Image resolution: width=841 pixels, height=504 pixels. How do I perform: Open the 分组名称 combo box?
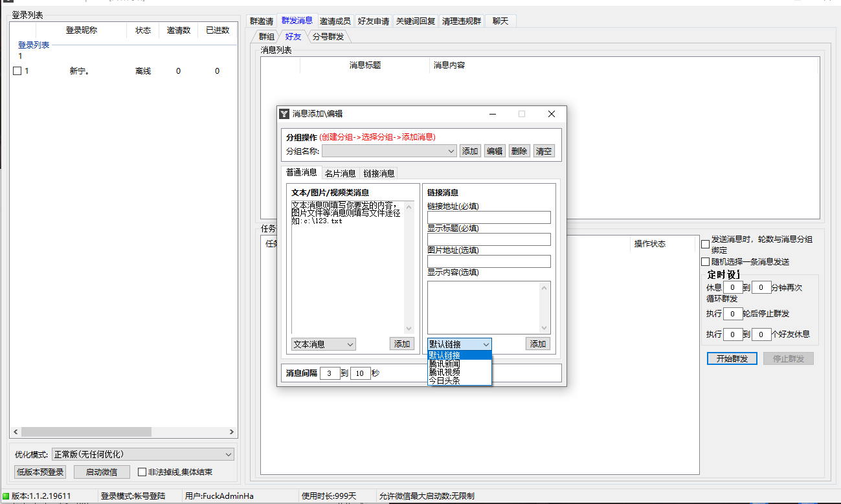click(x=389, y=151)
